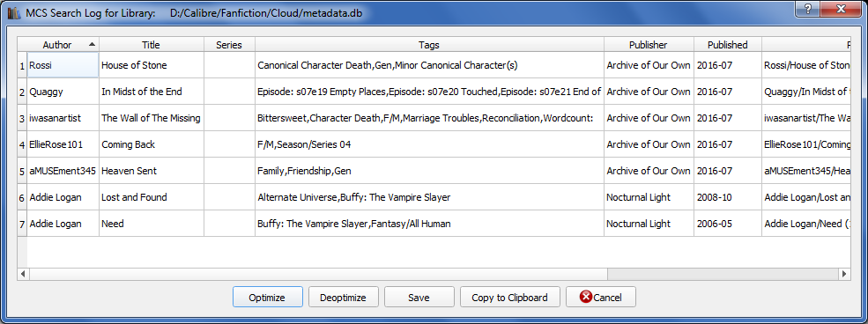Click the Publisher column header
Viewport: 868px width, 324px height.
coord(649,45)
